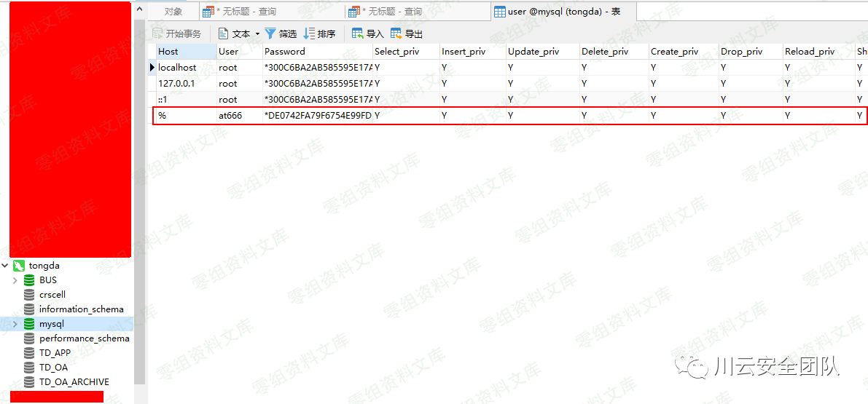Click the 筛选 filter funnel icon

tap(270, 33)
